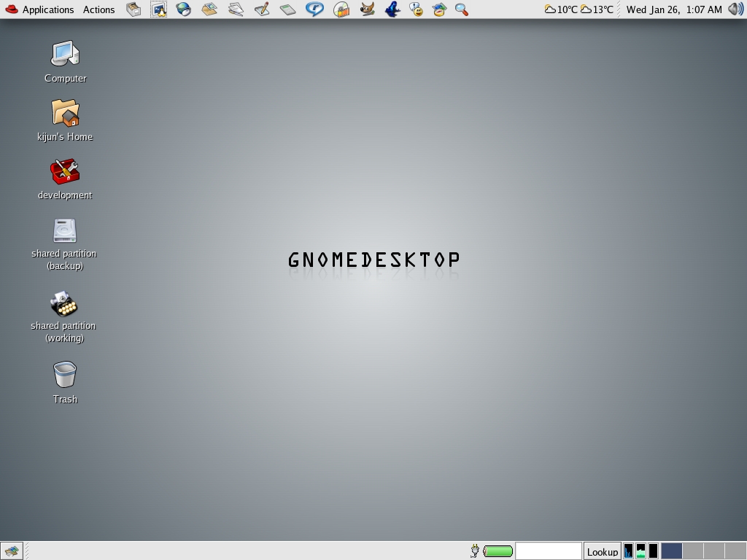Click the 10°C weather applet
747x560 pixels.
(x=561, y=9)
